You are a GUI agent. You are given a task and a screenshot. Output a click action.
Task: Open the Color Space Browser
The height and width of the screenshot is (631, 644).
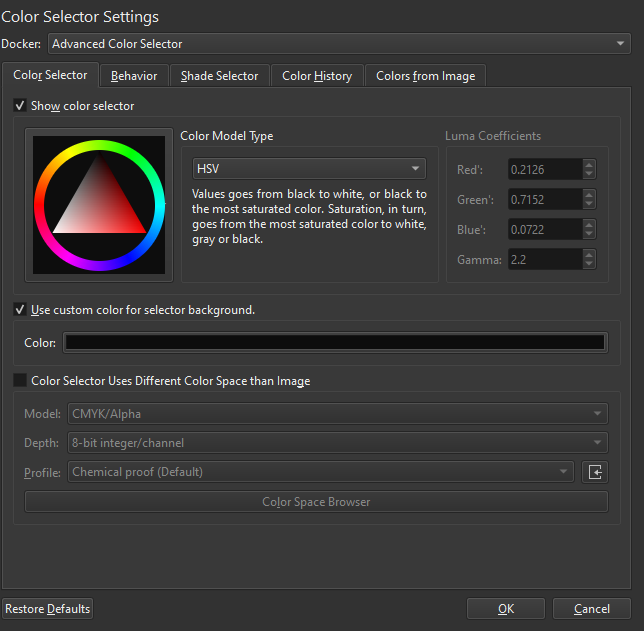[x=316, y=502]
